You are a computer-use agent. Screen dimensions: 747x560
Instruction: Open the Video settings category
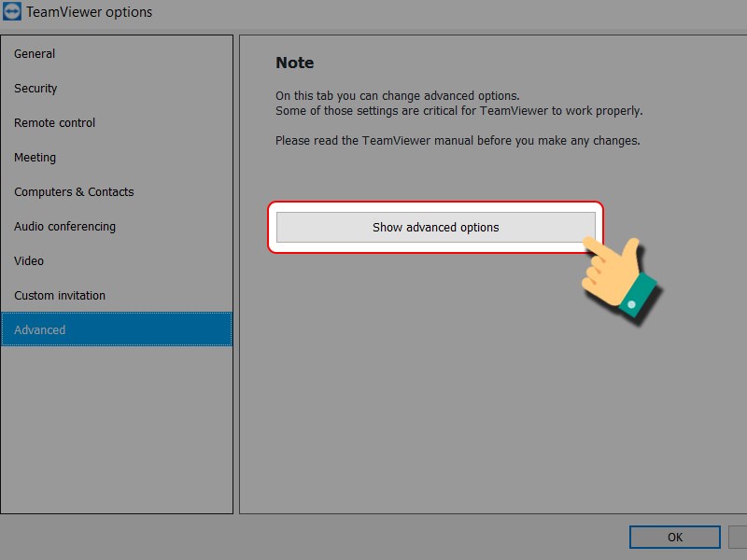tap(116, 261)
